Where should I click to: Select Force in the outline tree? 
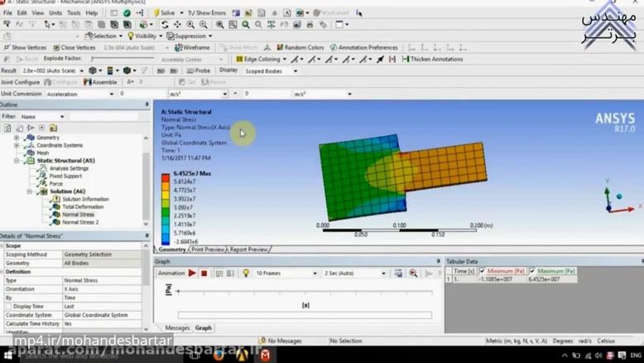[55, 184]
